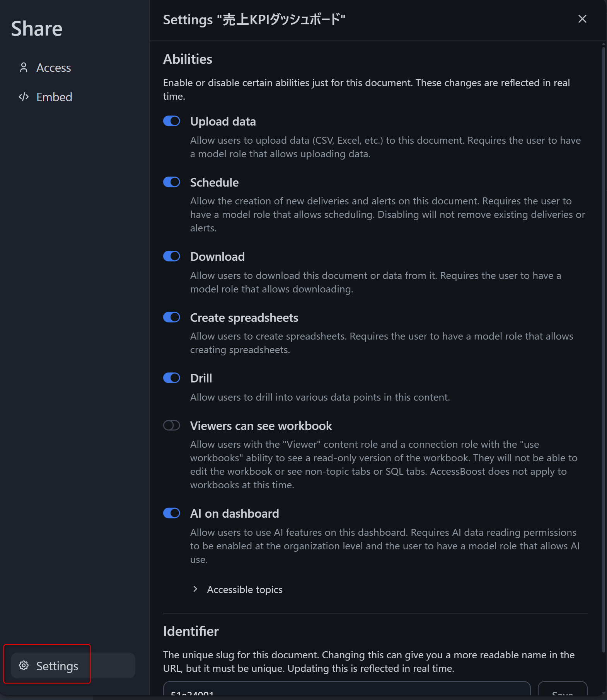
Task: Close the Settings dialog with X
Action: click(x=582, y=19)
